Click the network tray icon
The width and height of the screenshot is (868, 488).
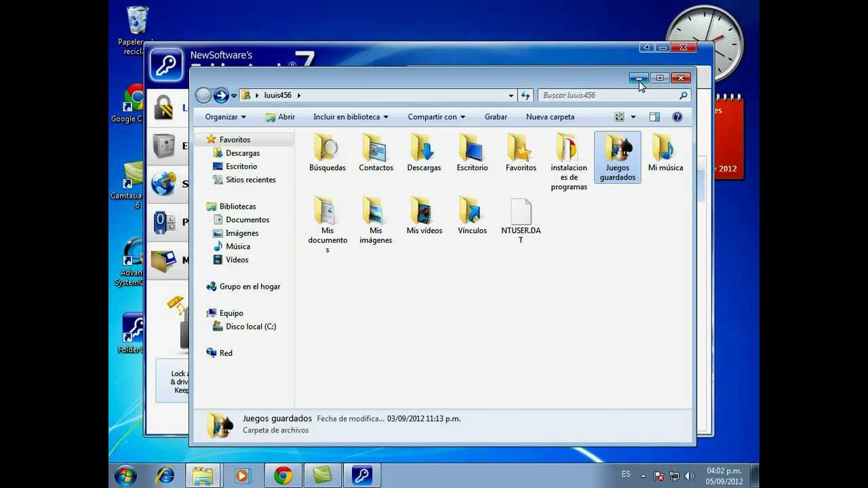coord(675,476)
